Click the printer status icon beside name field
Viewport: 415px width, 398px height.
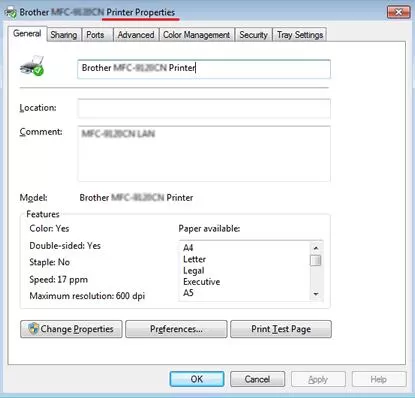pos(32,66)
